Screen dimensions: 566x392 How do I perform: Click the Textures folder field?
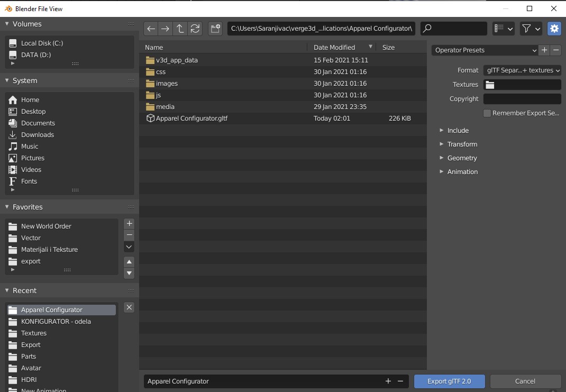(x=522, y=85)
